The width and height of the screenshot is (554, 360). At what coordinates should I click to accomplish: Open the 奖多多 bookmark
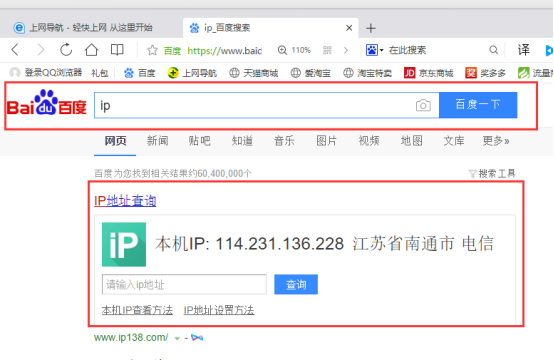coord(485,73)
